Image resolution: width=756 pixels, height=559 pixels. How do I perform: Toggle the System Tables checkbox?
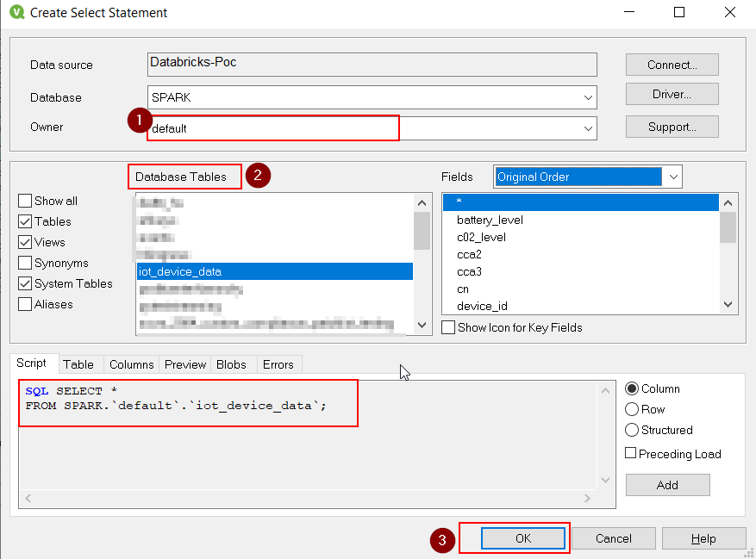tap(25, 283)
